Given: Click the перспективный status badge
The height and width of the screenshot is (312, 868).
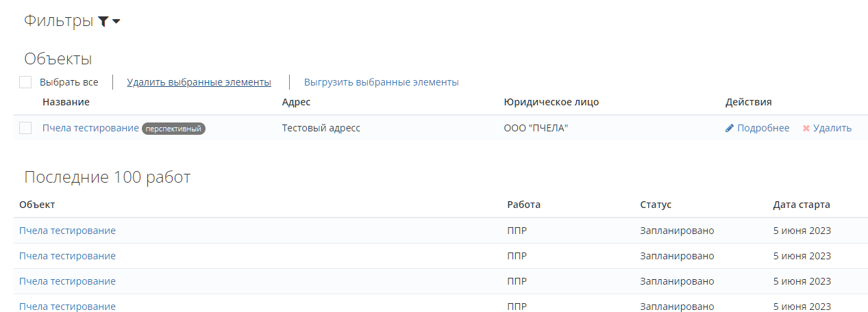Looking at the screenshot, I should point(173,128).
